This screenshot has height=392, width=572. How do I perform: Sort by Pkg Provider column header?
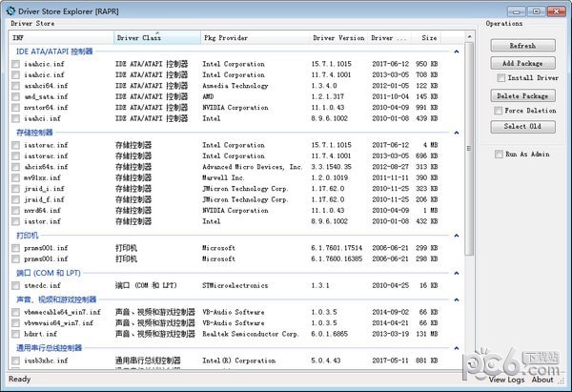tap(255, 37)
